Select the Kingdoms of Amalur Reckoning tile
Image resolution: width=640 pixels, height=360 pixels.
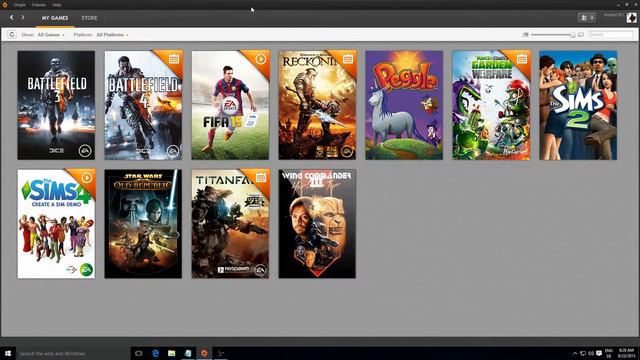pos(317,105)
